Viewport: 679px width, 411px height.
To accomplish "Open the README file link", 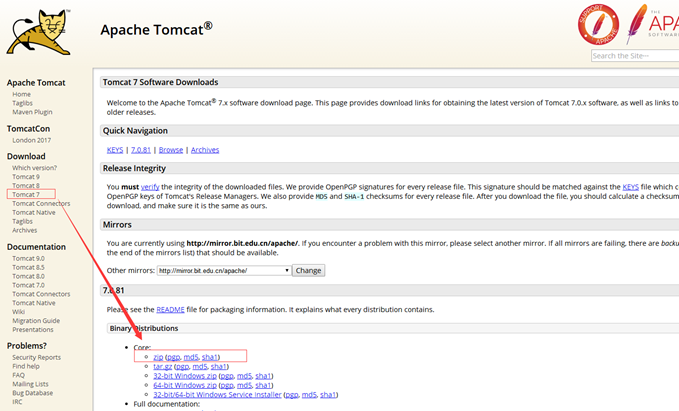I will click(x=170, y=310).
